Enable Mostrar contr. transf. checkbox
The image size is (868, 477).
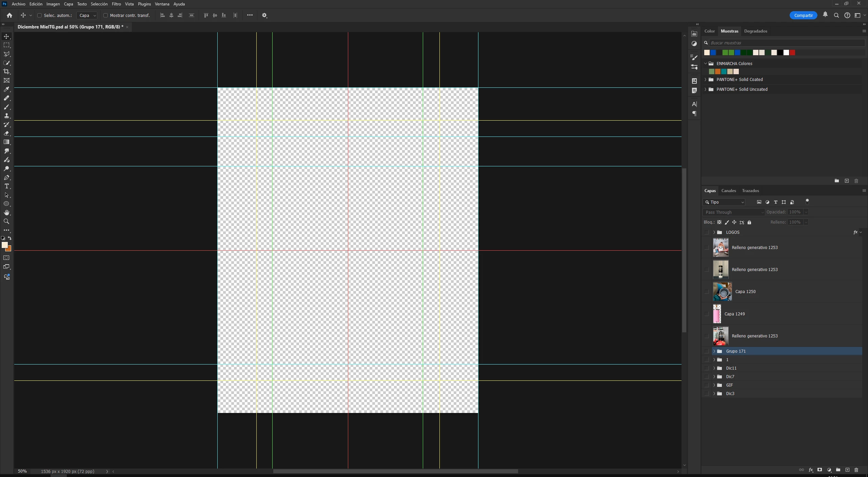(105, 15)
